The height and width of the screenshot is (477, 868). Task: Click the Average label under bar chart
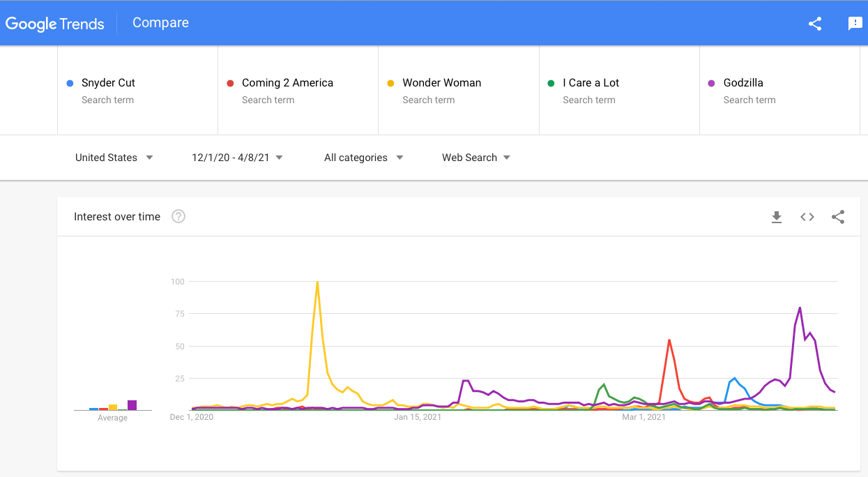pyautogui.click(x=112, y=418)
